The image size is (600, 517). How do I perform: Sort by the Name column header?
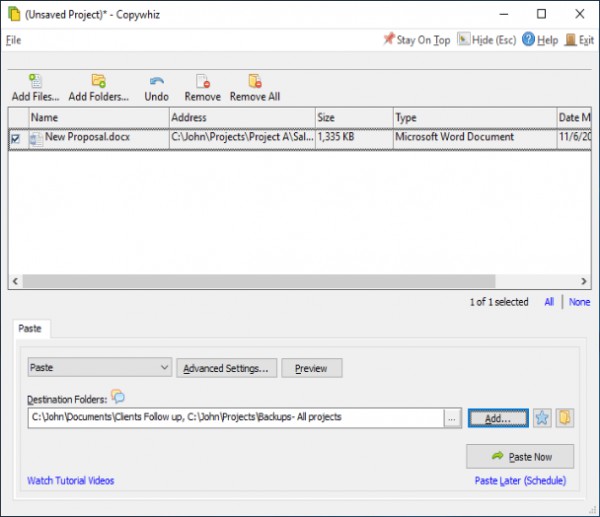(99, 117)
